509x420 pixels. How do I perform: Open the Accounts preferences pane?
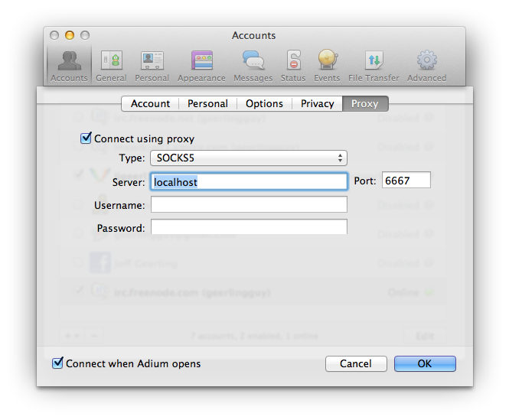tap(69, 66)
